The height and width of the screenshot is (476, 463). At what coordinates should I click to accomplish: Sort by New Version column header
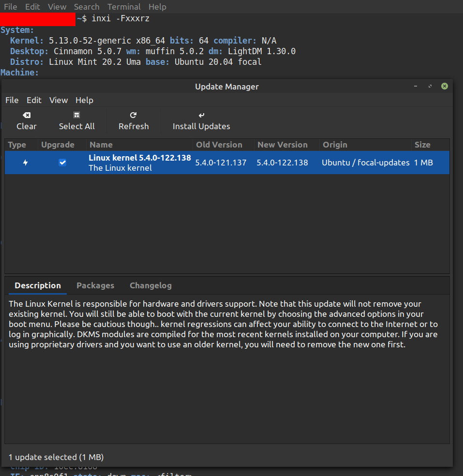point(286,145)
